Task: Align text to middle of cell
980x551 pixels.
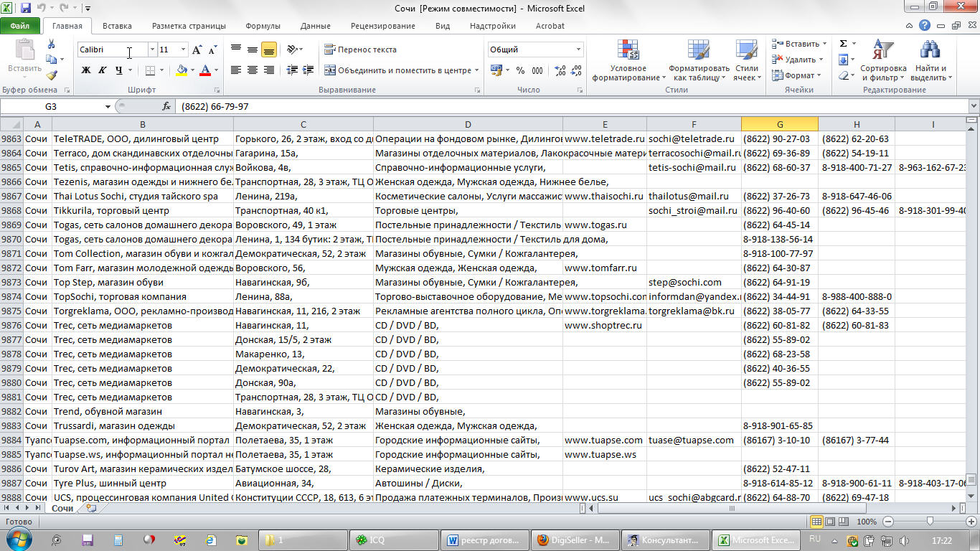Action: [253, 50]
